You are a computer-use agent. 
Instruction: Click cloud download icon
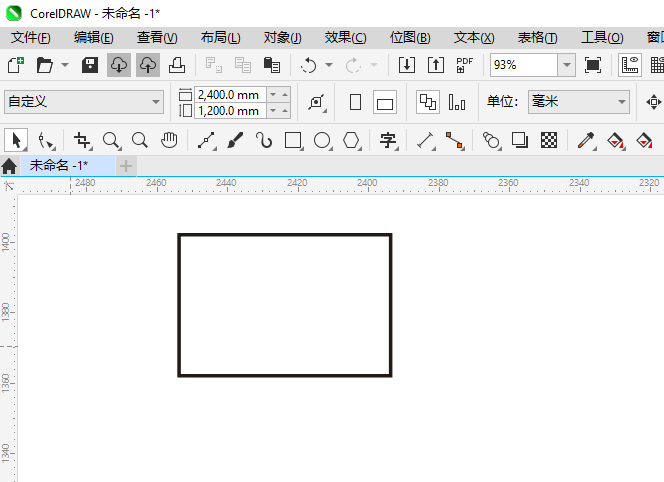[x=119, y=65]
